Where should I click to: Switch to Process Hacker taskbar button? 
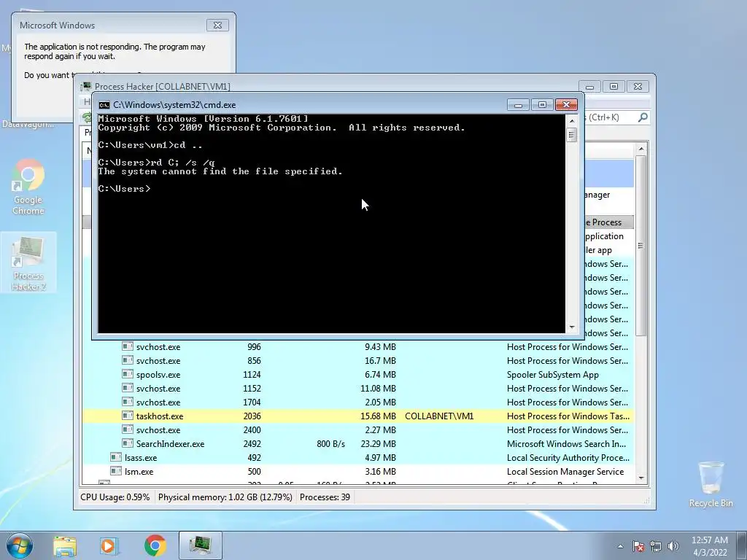201,545
